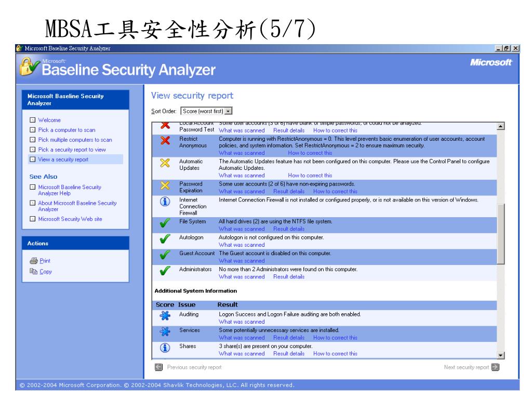Click the report vertical scrollbar thumb

500,233
